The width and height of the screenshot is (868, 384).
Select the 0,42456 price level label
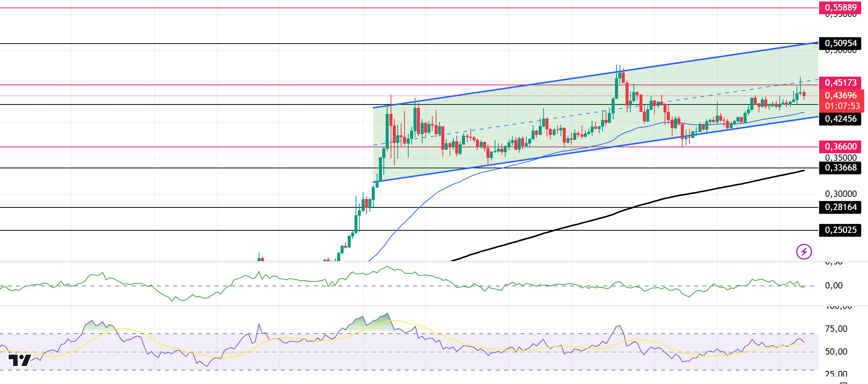point(840,119)
